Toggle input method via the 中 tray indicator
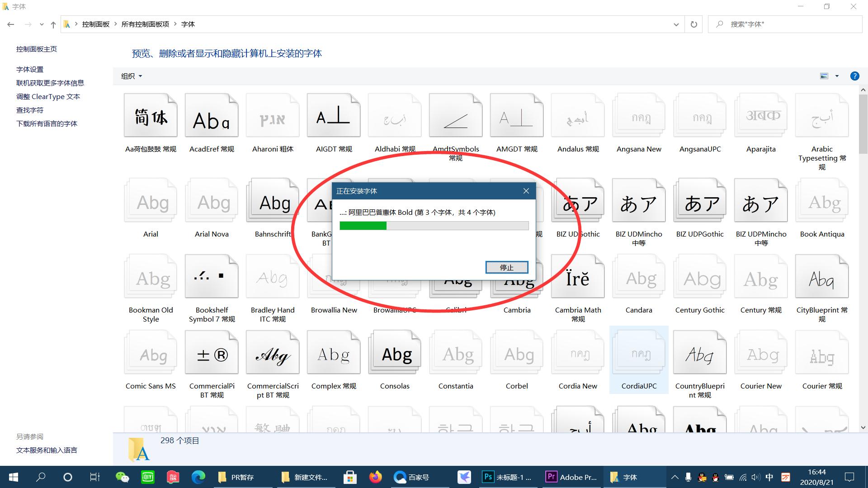 point(769,477)
